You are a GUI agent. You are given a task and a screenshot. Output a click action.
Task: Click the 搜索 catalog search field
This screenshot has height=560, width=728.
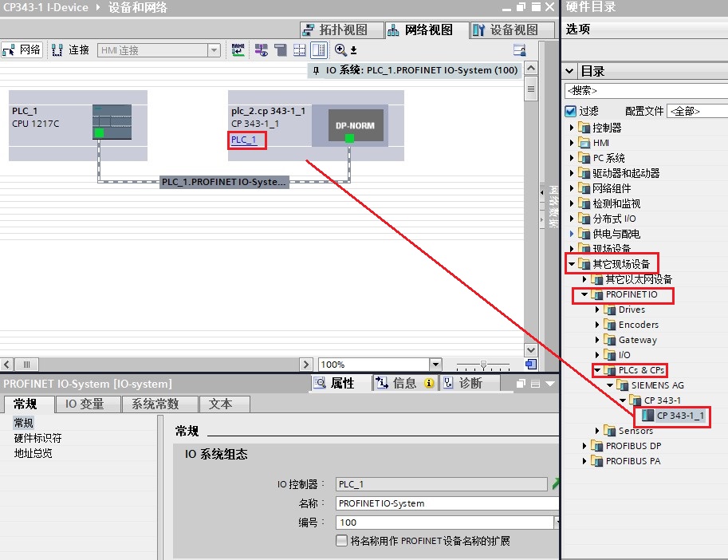[646, 91]
